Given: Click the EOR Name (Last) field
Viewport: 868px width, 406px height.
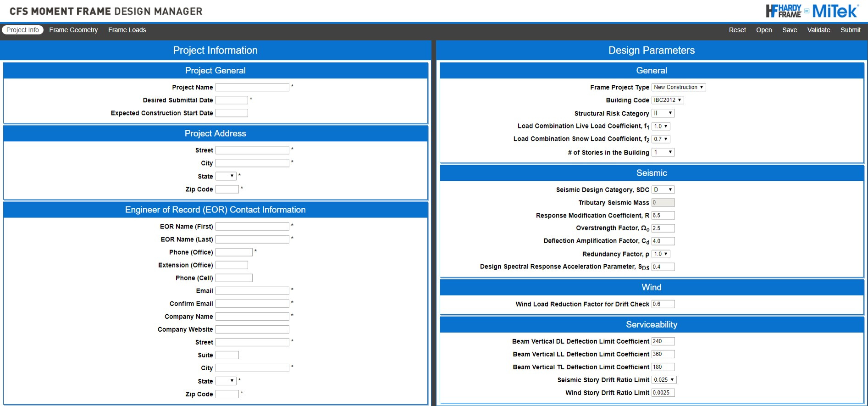Looking at the screenshot, I should [252, 239].
